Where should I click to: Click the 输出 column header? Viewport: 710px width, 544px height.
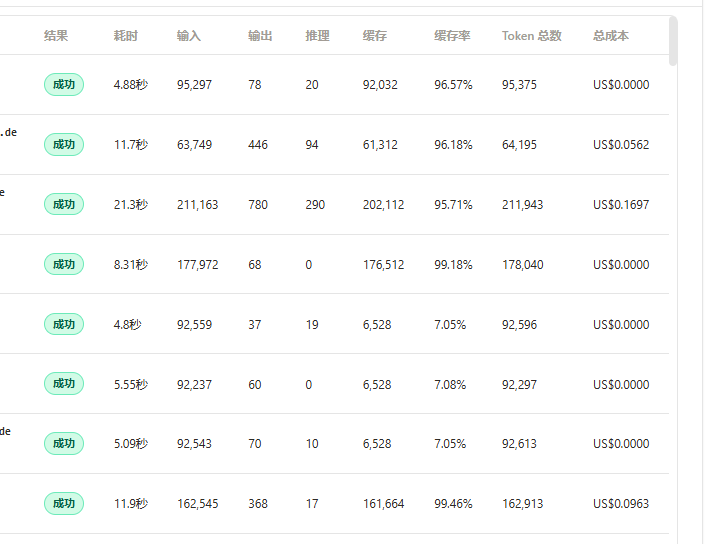[x=260, y=36]
